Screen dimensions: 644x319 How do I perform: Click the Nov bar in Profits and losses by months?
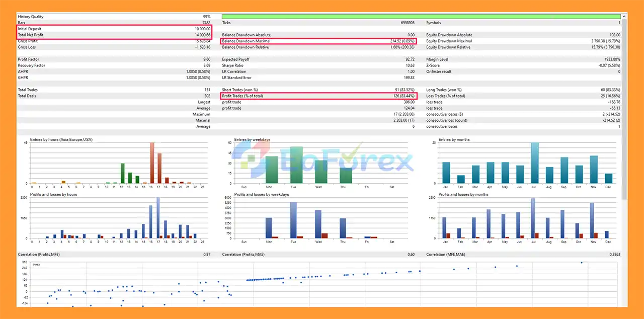[592, 220]
